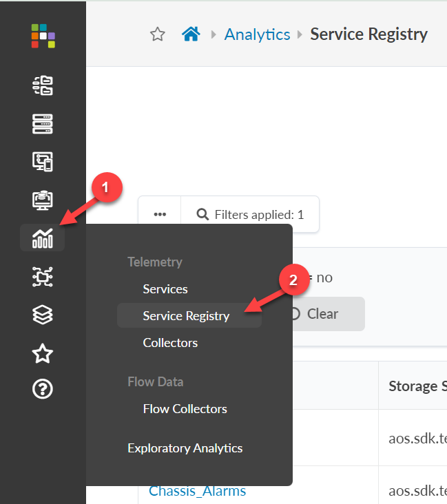Screen dimensions: 447x504
Task: Select Services in Telemetry menu
Action: pyautogui.click(x=165, y=289)
